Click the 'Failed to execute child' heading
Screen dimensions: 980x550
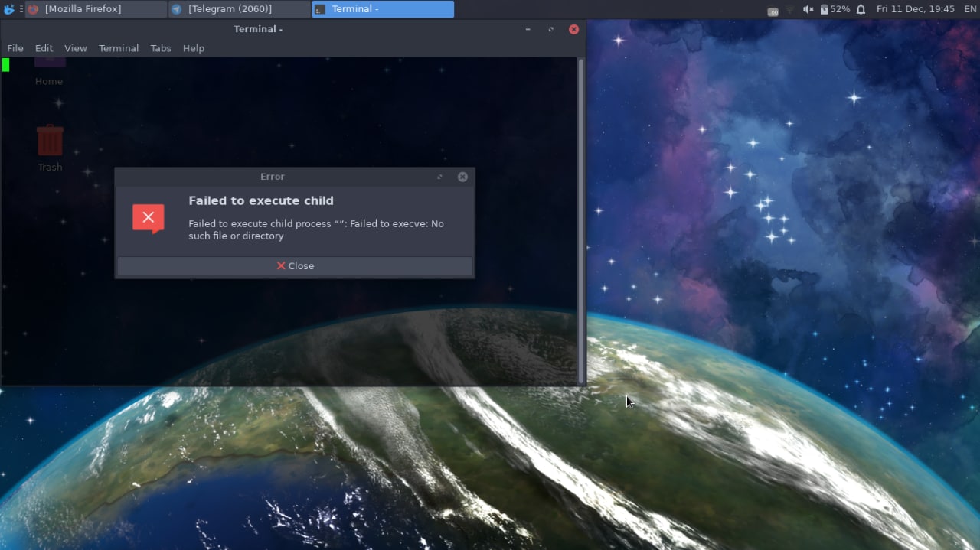[x=261, y=200]
